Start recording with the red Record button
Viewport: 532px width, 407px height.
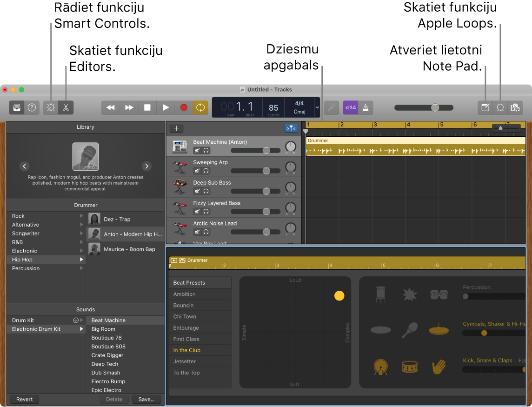click(x=184, y=107)
